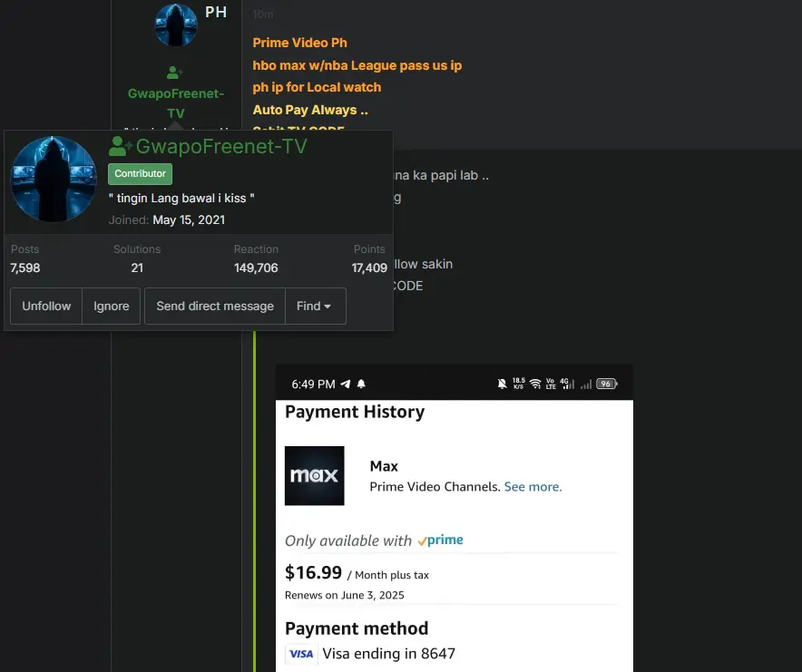Screen dimensions: 802x672
Task: Send direct message to GwapoFreenet-TV
Action: 215,306
